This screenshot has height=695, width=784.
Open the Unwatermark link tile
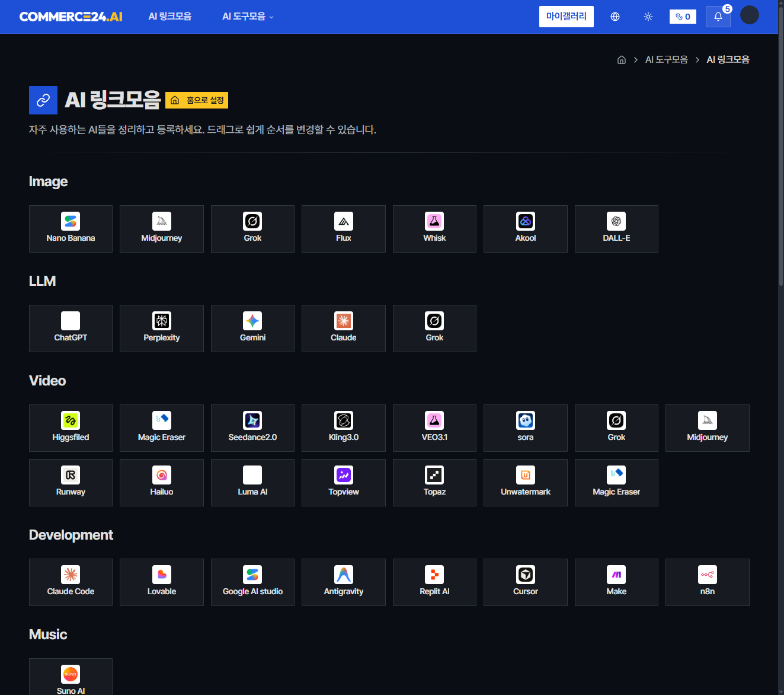526,483
